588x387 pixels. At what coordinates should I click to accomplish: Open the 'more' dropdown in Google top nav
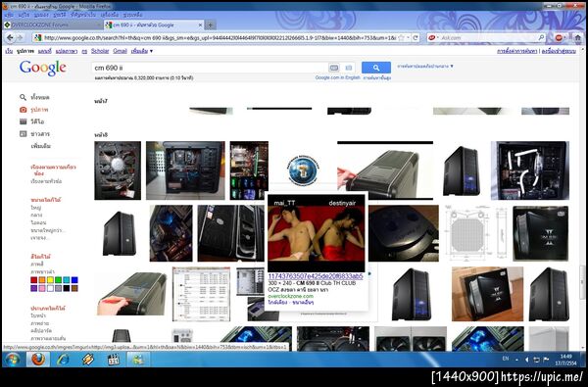coord(142,51)
